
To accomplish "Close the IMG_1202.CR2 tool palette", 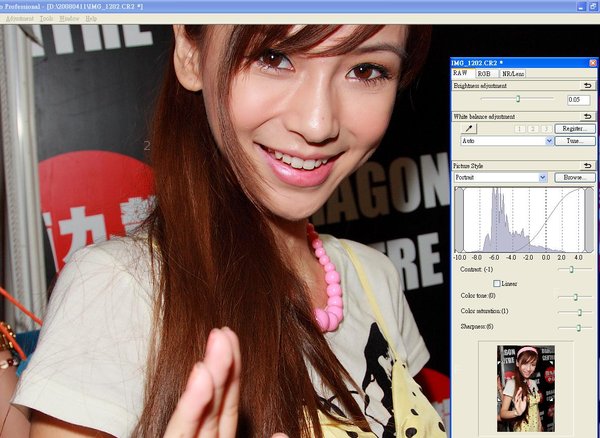I will click(593, 63).
